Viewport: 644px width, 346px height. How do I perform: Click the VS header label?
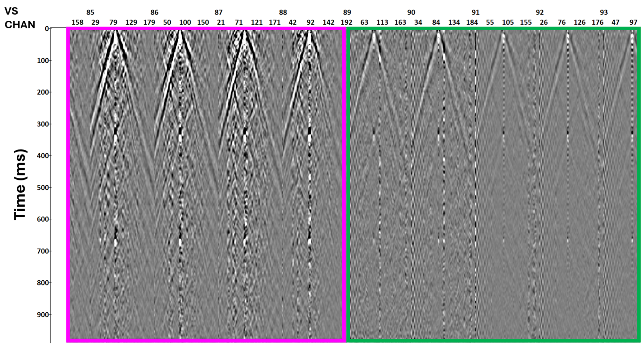tap(11, 11)
